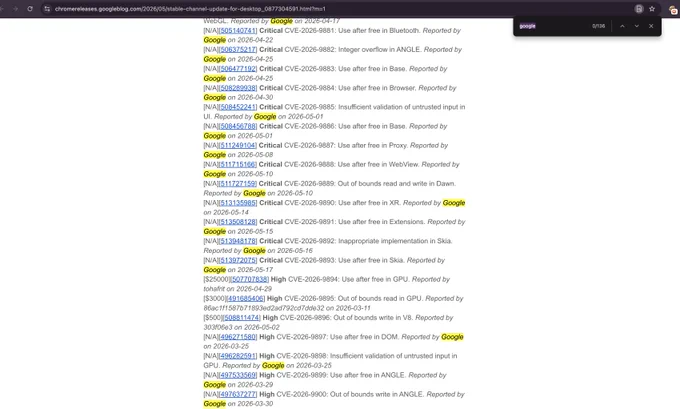Click text 'CVE-2026-9895: Out of bounds read in GPU'
680x409 pixels.
coord(353,298)
